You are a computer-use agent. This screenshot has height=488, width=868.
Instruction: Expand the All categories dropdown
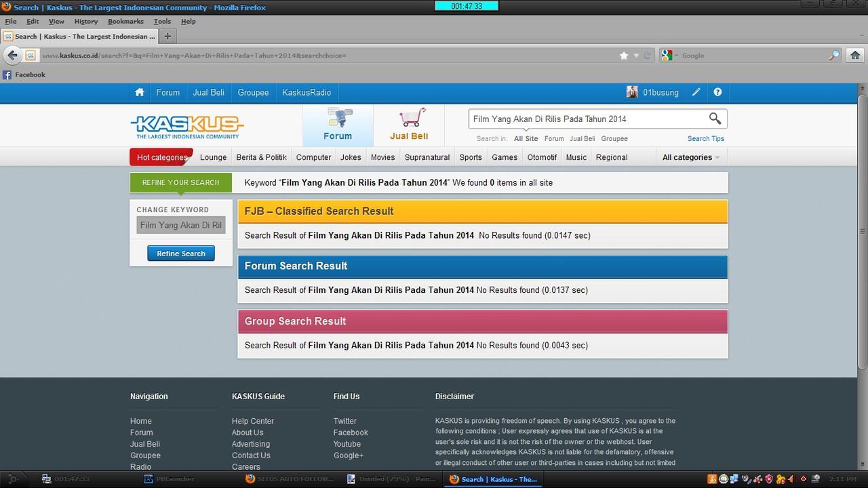pyautogui.click(x=690, y=157)
